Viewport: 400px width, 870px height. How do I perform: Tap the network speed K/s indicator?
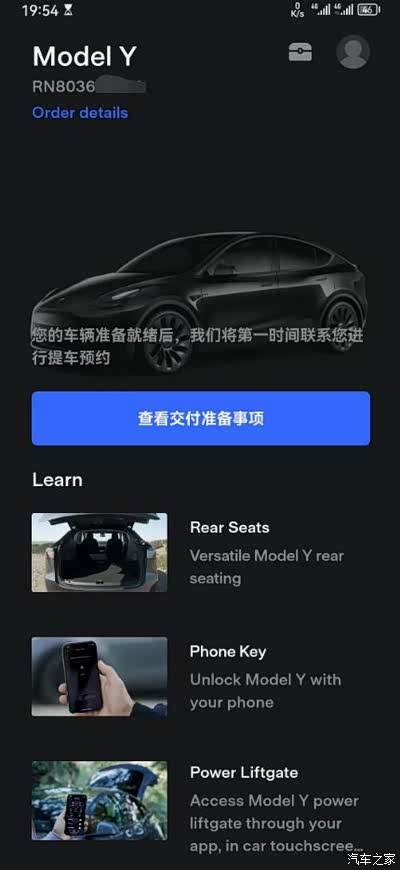pos(297,11)
